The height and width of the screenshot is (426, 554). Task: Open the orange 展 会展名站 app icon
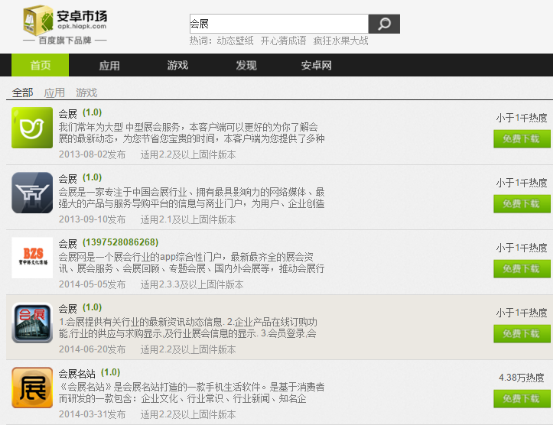[32, 387]
